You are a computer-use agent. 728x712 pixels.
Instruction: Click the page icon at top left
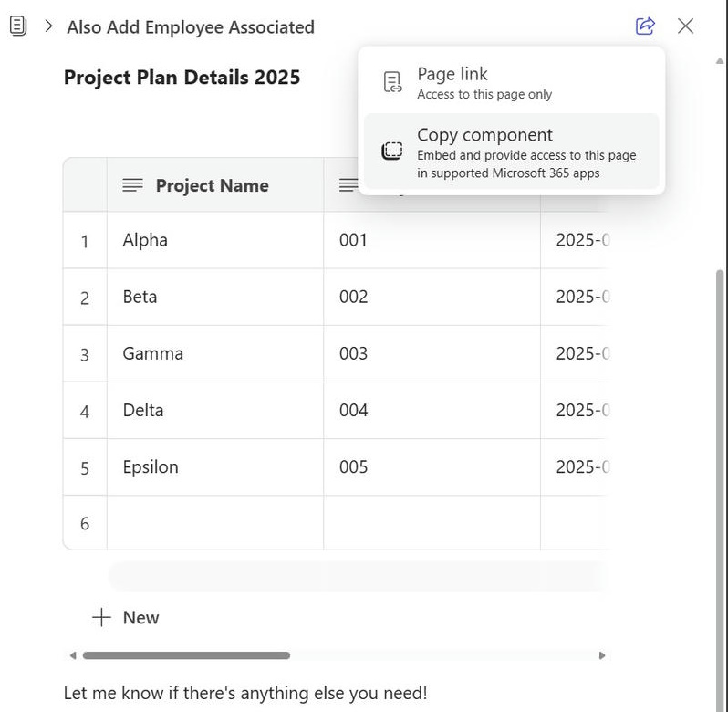pyautogui.click(x=18, y=26)
